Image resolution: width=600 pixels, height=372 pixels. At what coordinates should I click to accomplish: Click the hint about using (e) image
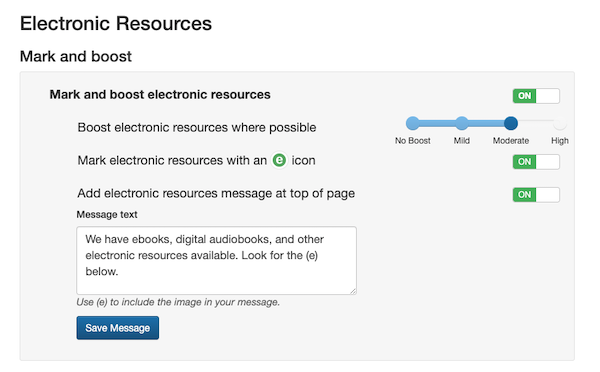[178, 302]
